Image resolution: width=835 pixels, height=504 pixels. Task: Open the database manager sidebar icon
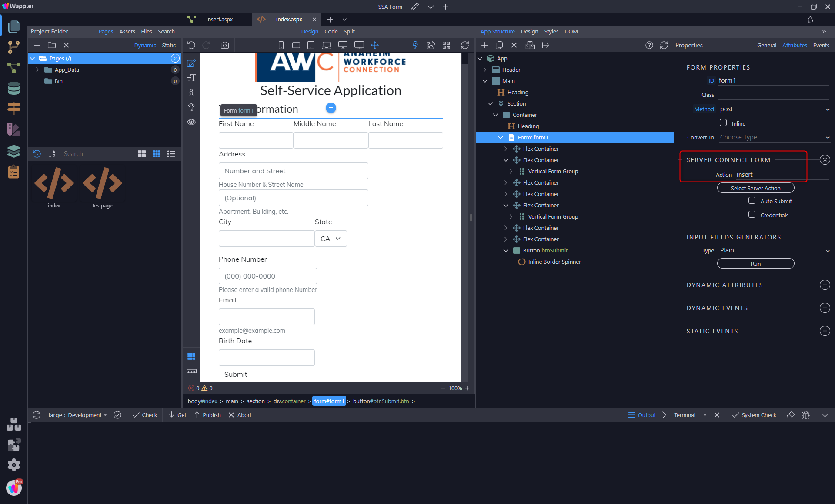(x=14, y=88)
